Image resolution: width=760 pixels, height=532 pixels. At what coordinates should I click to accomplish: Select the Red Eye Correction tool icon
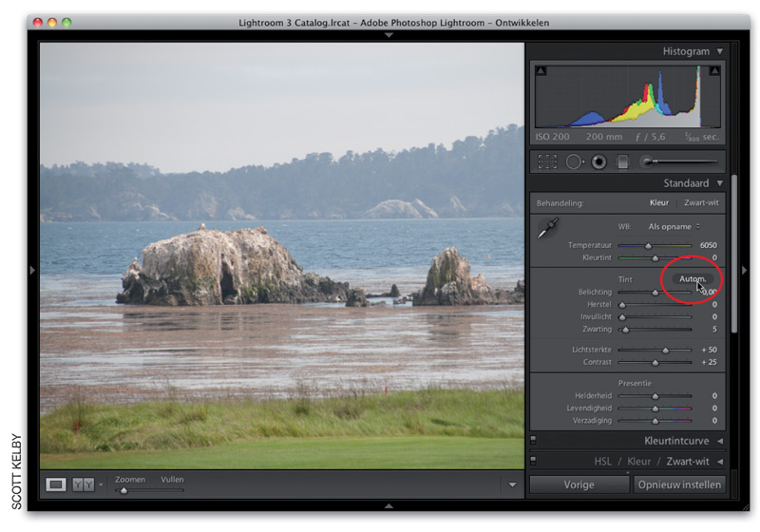599,161
